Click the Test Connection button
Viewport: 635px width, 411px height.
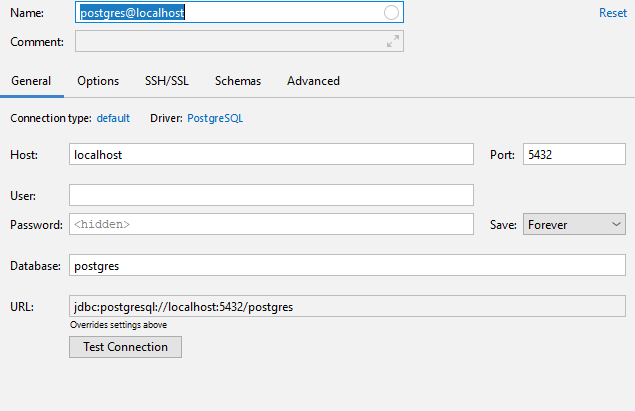tap(125, 347)
